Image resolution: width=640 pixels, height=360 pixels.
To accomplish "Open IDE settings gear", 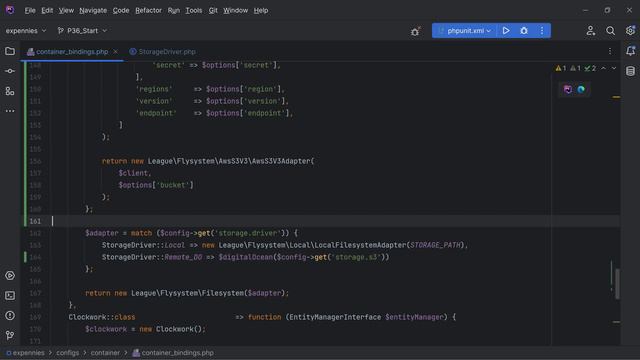I will (x=630, y=31).
